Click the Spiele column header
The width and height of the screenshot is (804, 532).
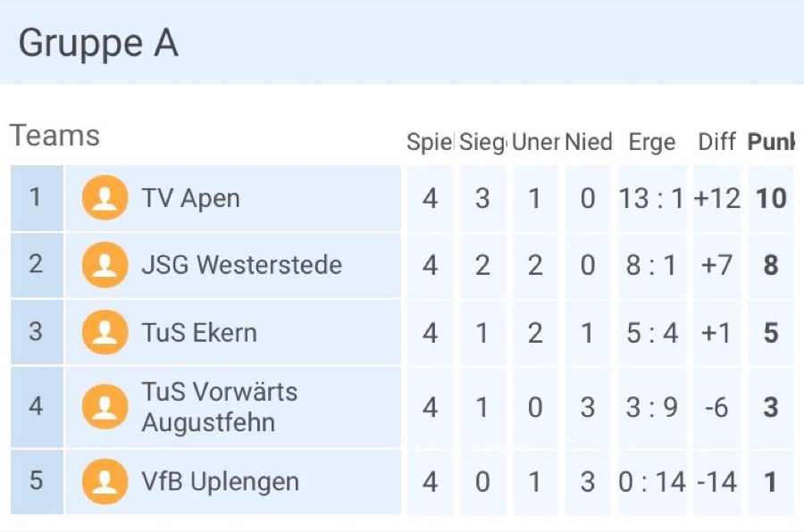430,142
